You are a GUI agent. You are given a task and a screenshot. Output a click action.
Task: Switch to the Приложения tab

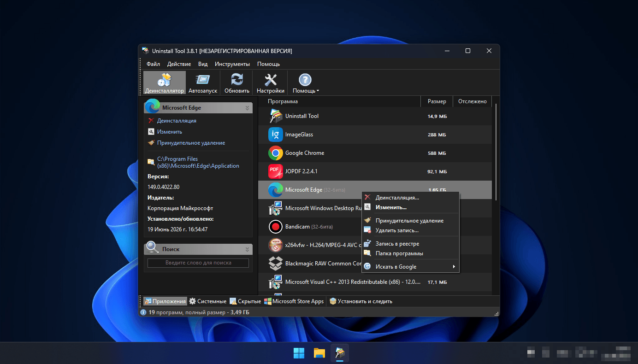pos(165,301)
